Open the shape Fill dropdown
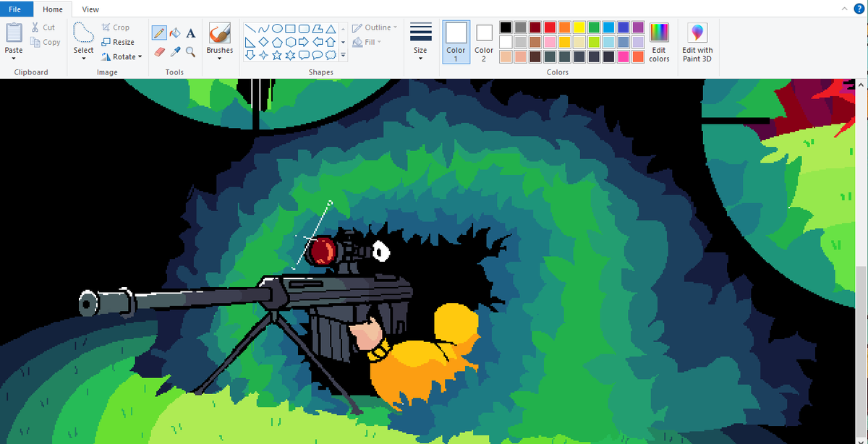 coord(365,42)
